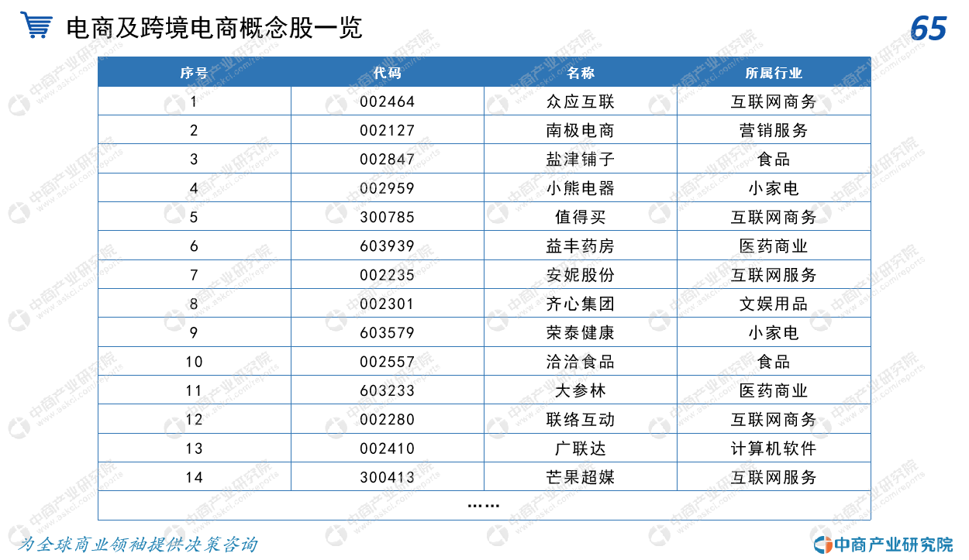
Task: Click 互联网服务 in the 芒果超媒 row
Action: coord(774,477)
